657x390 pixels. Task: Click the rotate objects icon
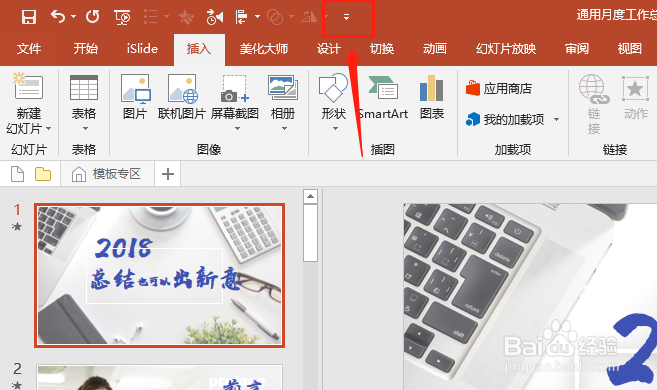pos(309,17)
